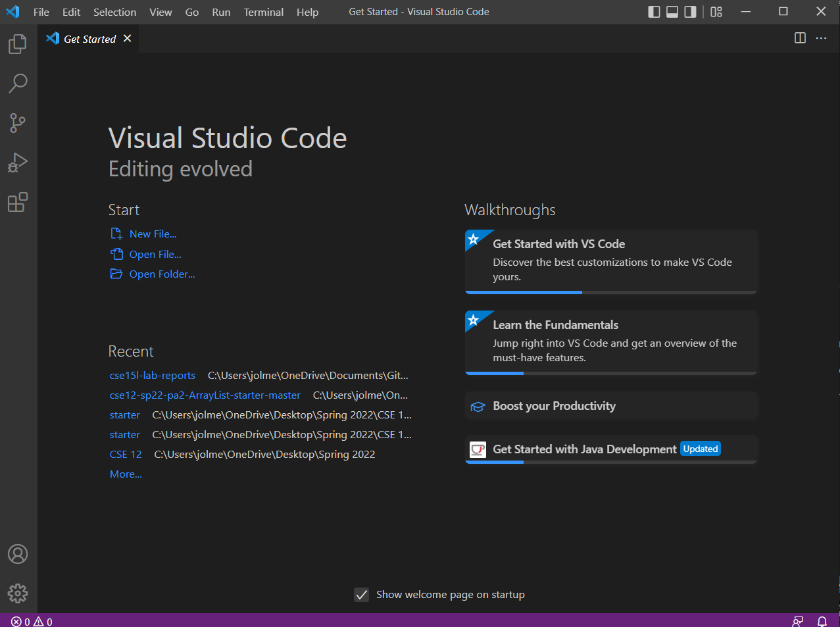
Task: Open the Manage gear menu
Action: [x=18, y=593]
